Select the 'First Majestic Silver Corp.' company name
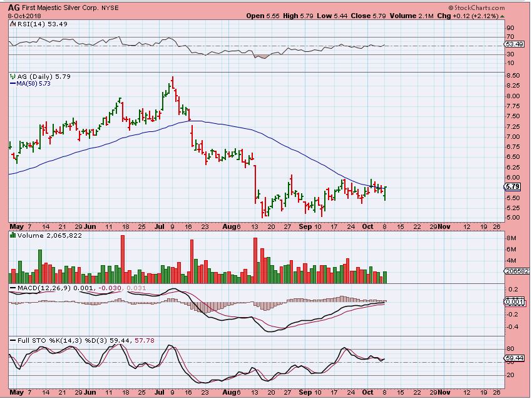The height and width of the screenshot is (399, 532). (x=61, y=8)
